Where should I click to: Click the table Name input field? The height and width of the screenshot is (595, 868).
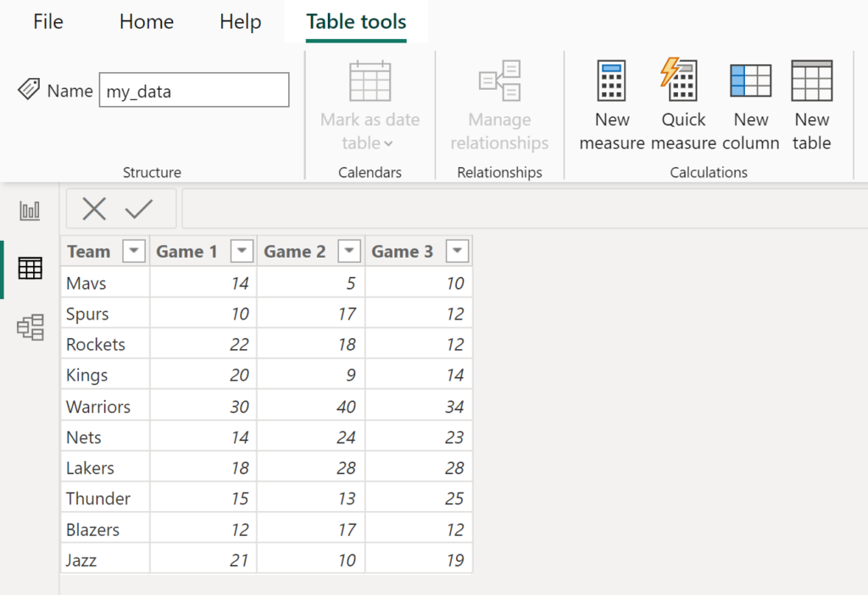click(x=194, y=91)
